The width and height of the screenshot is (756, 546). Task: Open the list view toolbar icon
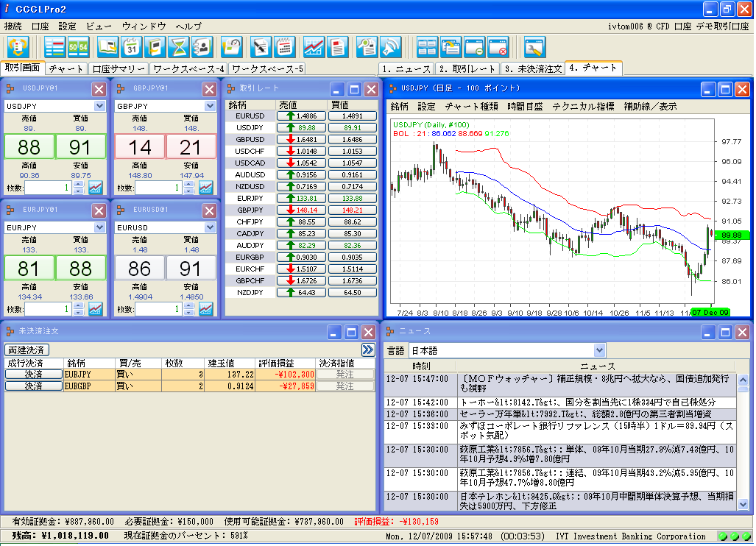54,47
